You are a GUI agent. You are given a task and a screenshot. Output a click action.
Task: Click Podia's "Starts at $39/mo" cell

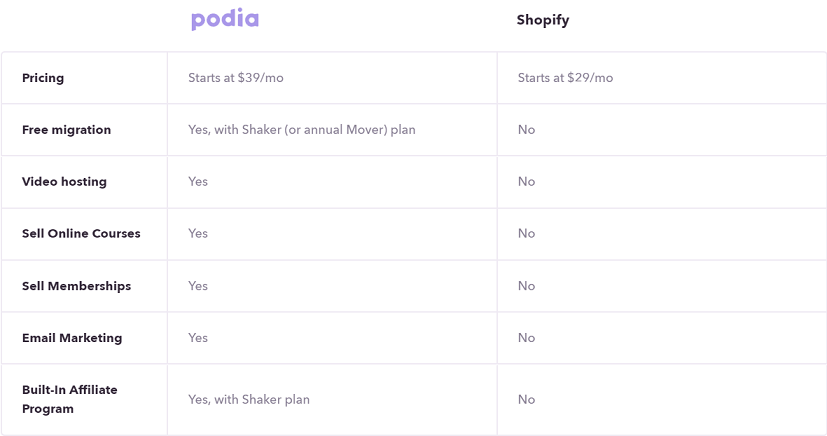236,78
